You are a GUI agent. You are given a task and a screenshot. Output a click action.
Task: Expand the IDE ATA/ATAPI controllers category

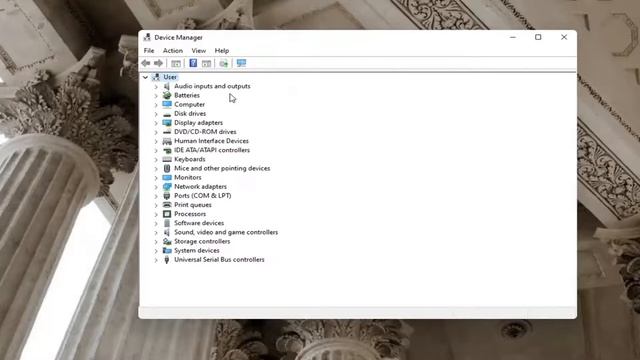click(156, 150)
